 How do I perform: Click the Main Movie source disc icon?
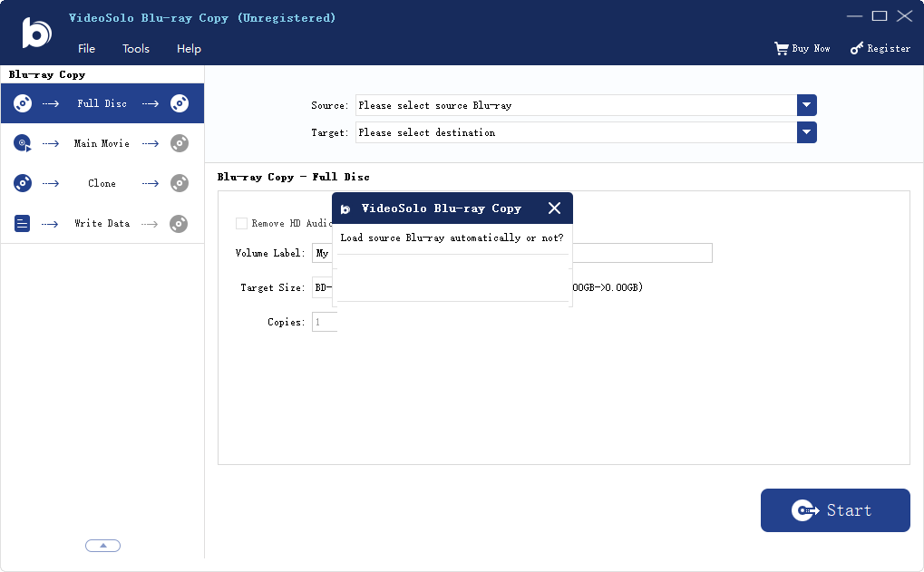(x=23, y=143)
